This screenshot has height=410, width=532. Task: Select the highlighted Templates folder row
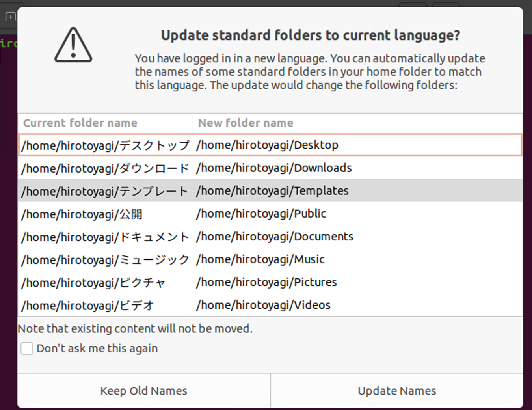tap(270, 191)
